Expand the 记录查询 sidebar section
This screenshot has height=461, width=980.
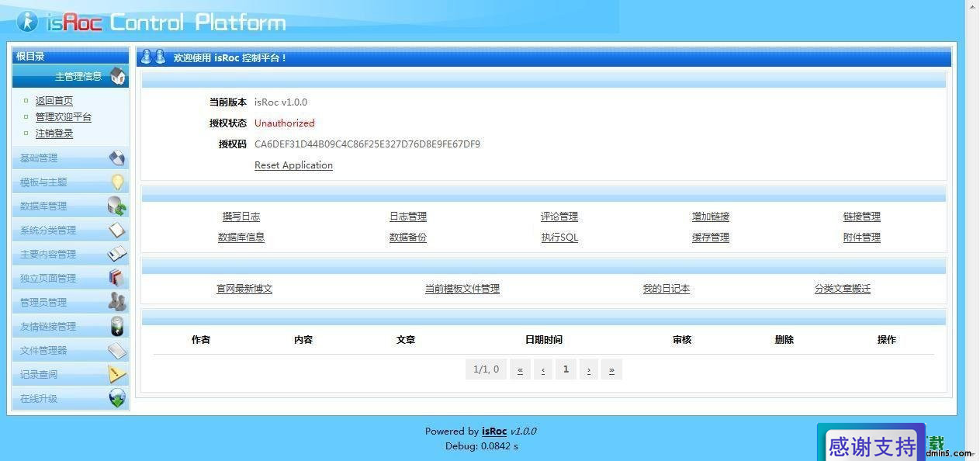(x=71, y=375)
